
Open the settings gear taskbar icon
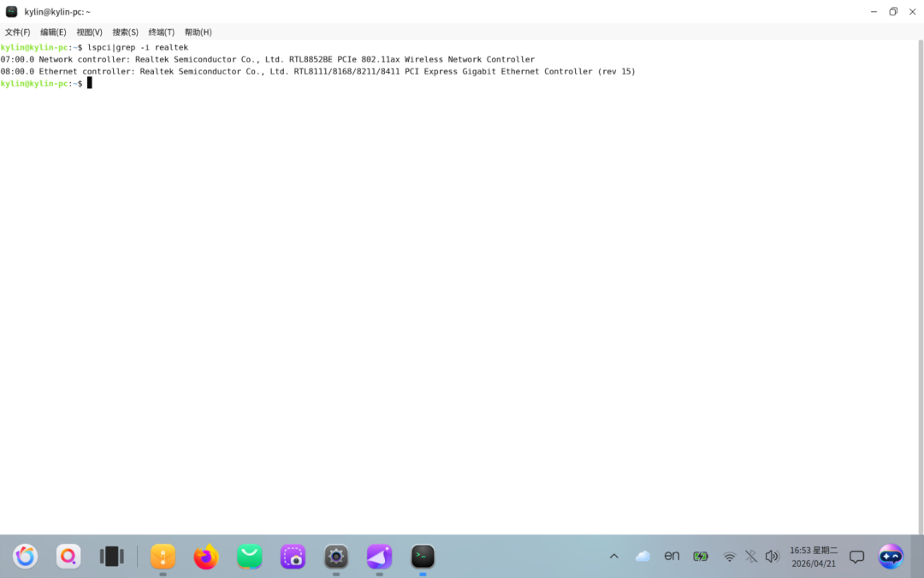click(x=336, y=557)
